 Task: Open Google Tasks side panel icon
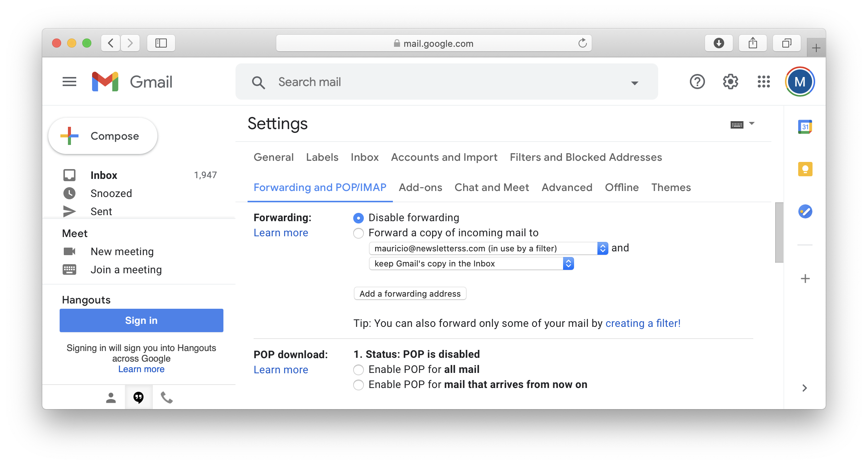(805, 211)
